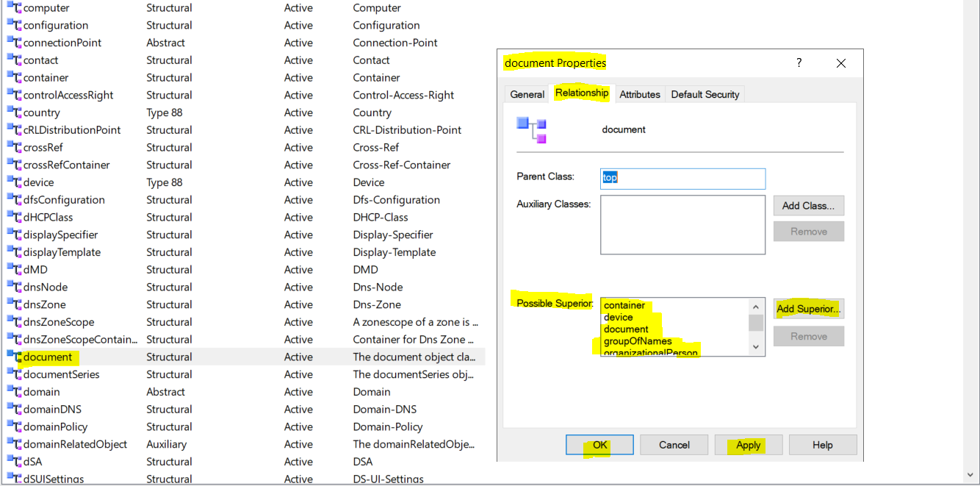Click the dnsZone class icon
The image size is (980, 486).
[x=15, y=304]
